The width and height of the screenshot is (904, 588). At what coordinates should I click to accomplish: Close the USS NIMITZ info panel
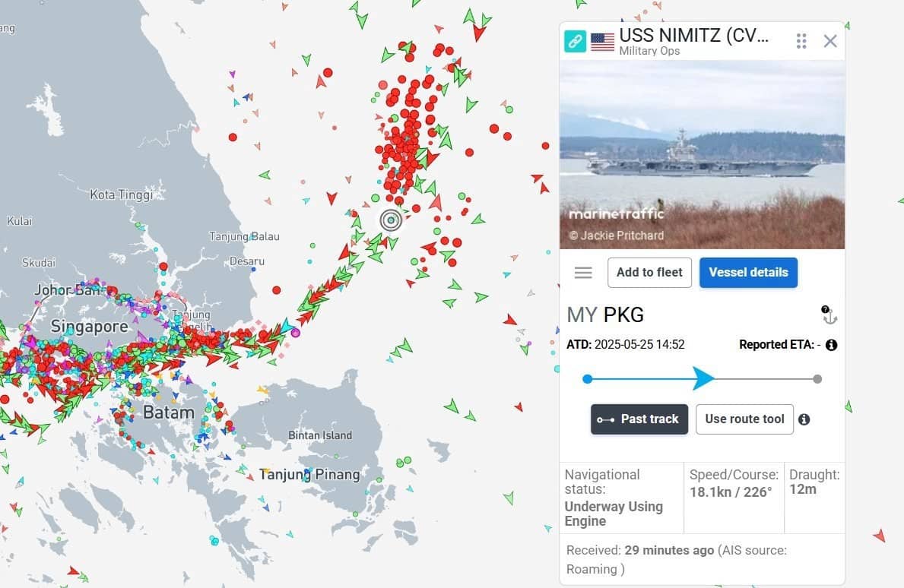pyautogui.click(x=830, y=41)
